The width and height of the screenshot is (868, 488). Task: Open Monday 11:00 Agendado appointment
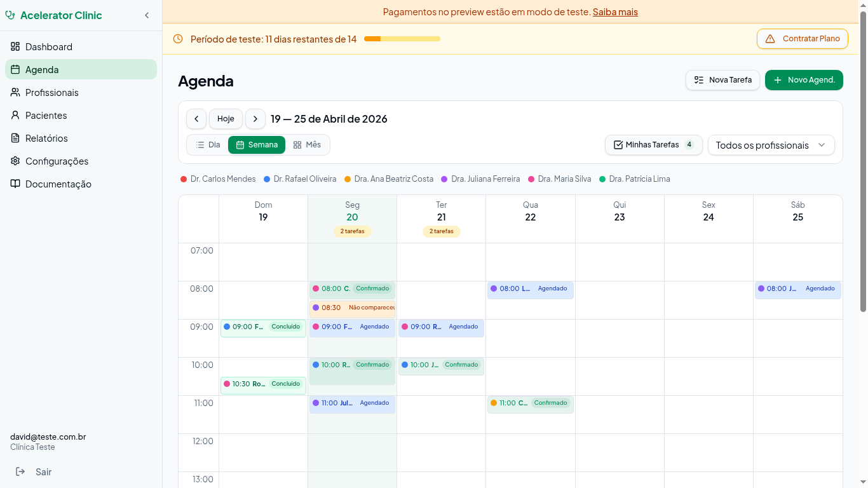pos(353,405)
